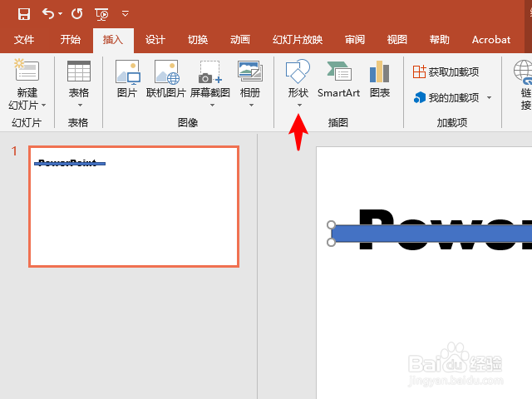Open the Customize Quick Access Toolbar dropdown
The height and width of the screenshot is (399, 532).
[x=126, y=14]
